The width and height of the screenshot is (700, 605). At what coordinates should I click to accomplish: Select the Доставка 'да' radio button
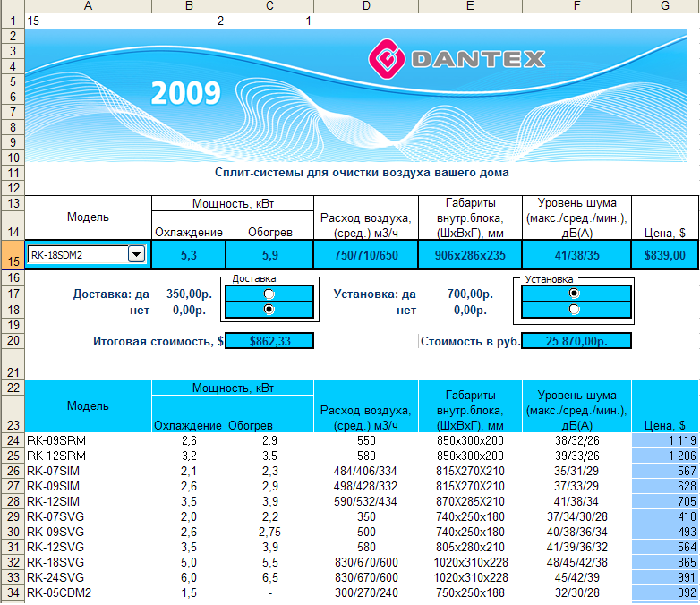click(x=269, y=294)
